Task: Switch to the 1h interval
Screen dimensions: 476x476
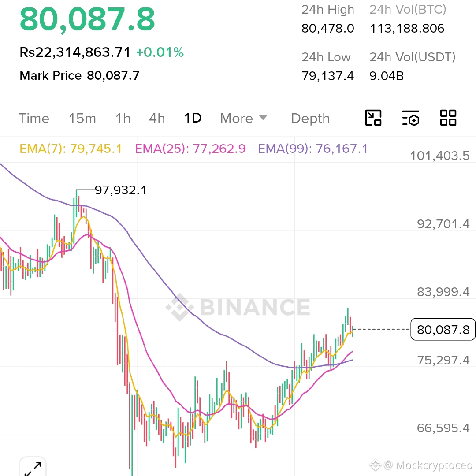Action: [123, 119]
